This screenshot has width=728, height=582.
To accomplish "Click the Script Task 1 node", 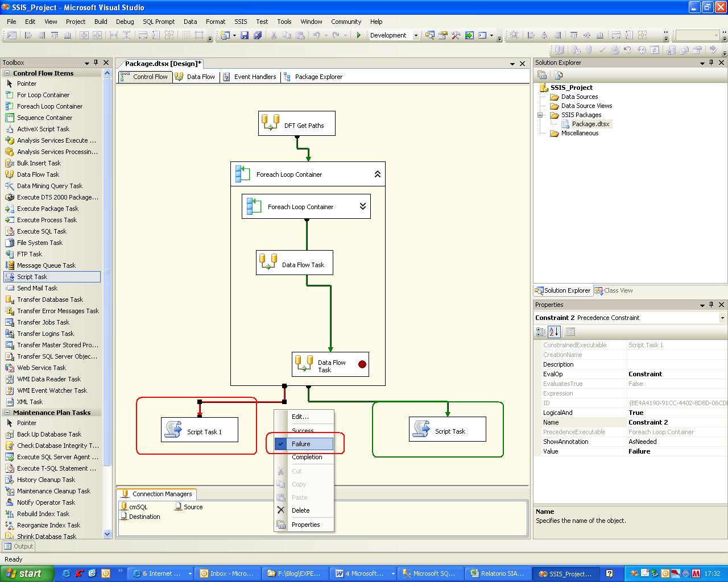I will (200, 430).
